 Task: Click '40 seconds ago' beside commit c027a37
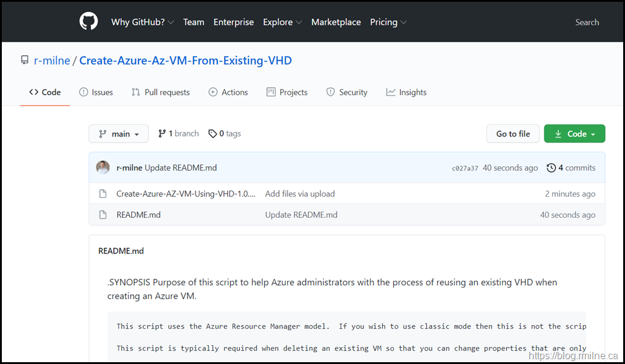(x=510, y=168)
